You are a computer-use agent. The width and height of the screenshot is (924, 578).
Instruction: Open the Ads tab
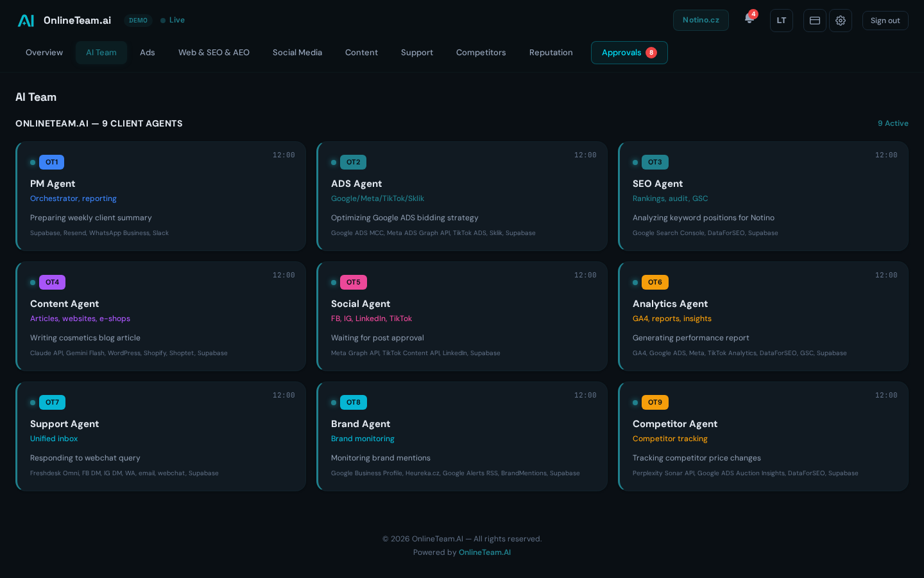coord(148,53)
